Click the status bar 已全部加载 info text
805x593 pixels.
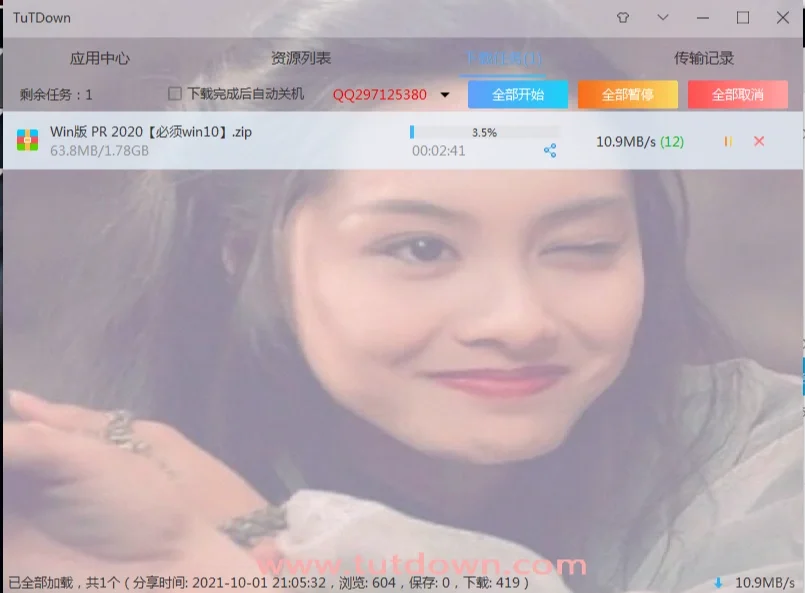[x=269, y=583]
